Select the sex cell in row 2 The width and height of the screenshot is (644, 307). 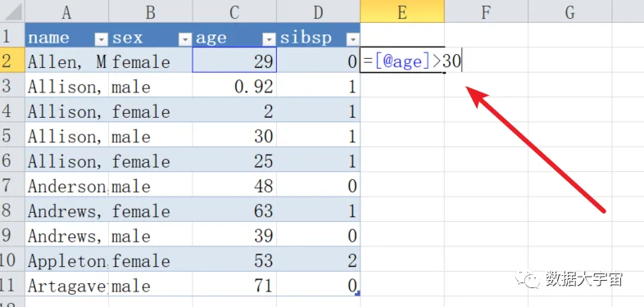151,61
